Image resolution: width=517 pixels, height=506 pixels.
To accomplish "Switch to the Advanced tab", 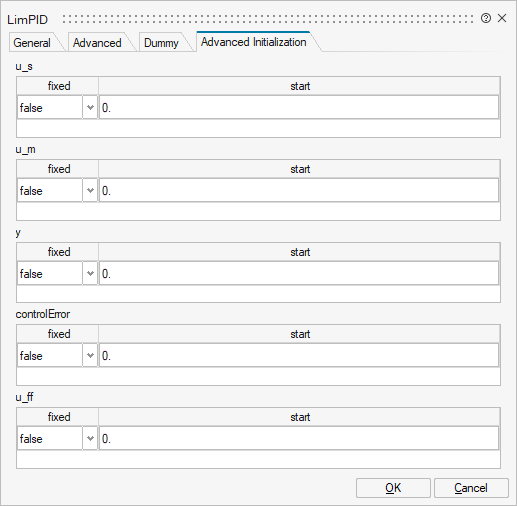I will (97, 43).
